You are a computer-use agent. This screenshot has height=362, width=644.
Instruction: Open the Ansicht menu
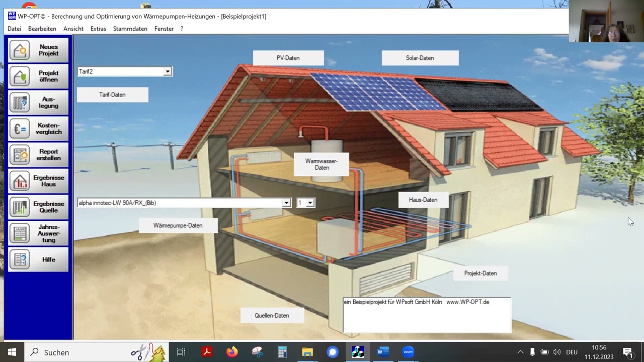point(73,29)
